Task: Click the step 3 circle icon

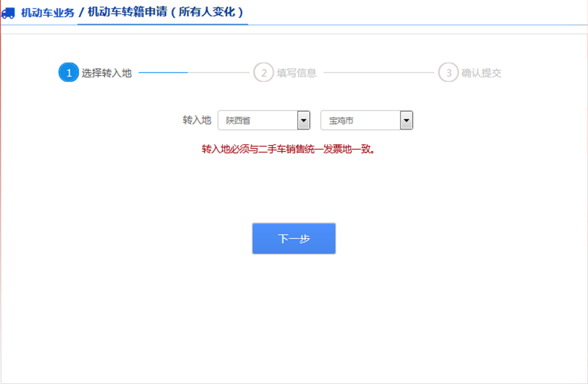Action: 448,73
